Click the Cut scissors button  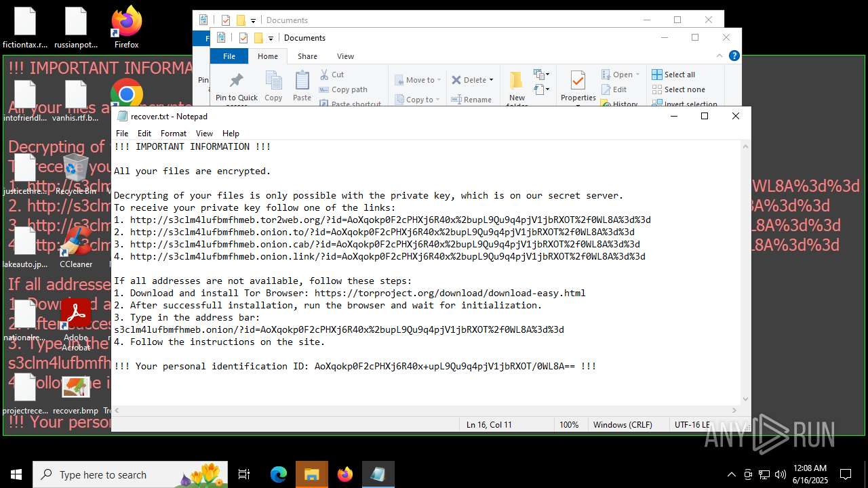click(x=332, y=75)
